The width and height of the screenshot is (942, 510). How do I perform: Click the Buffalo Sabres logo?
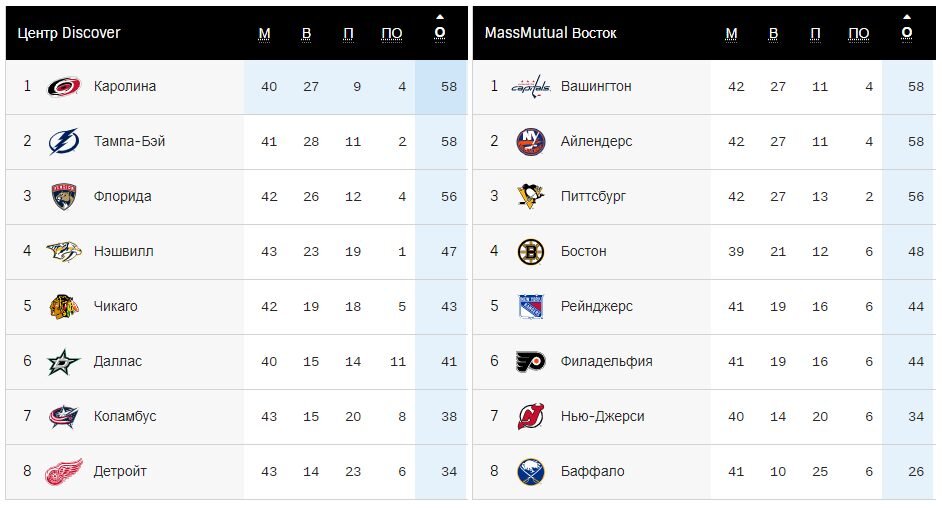click(530, 472)
